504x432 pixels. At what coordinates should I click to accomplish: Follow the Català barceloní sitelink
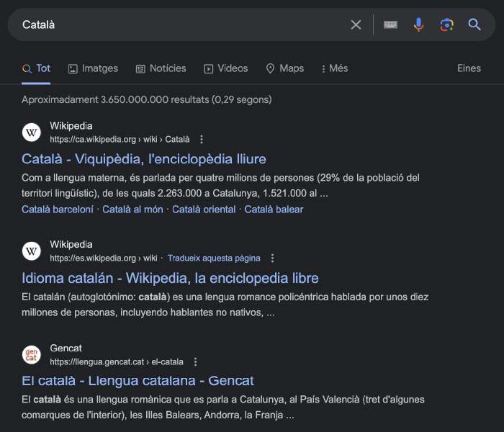pyautogui.click(x=58, y=210)
